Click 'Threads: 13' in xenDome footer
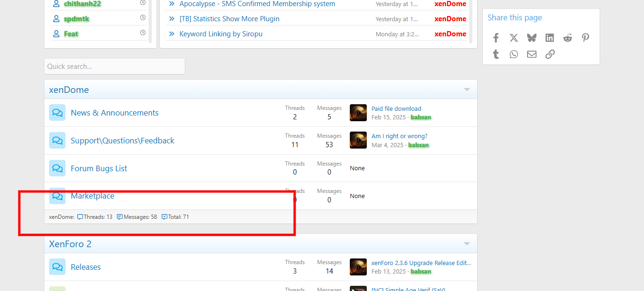644x291 pixels. [x=95, y=217]
